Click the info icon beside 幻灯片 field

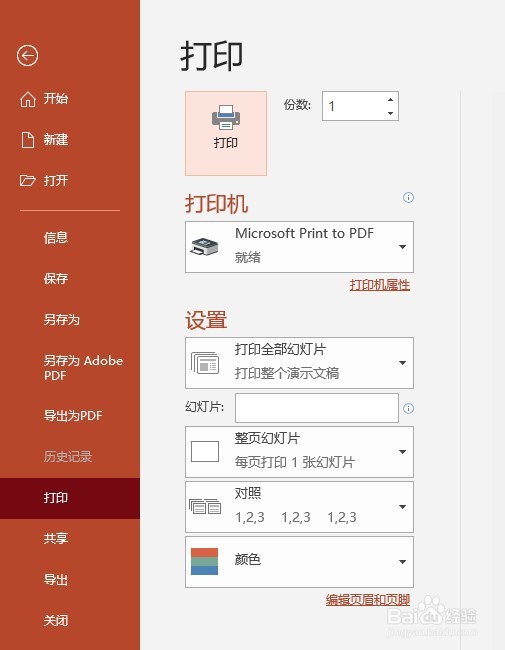click(x=408, y=408)
